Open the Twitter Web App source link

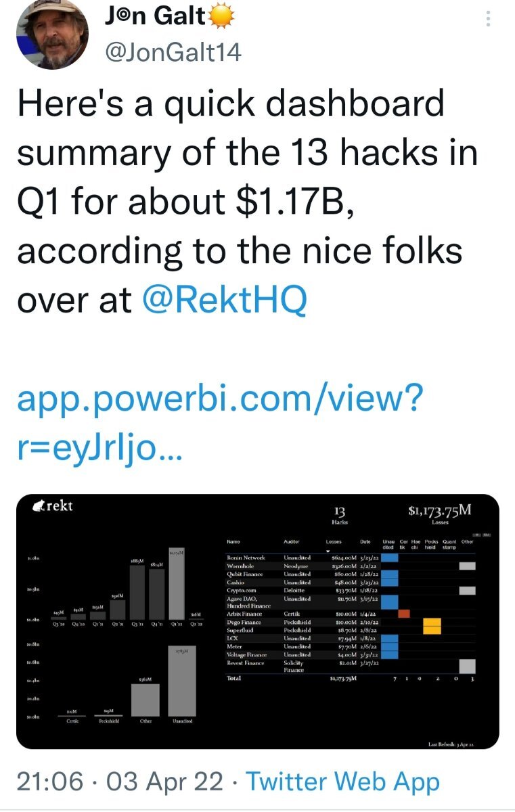click(x=342, y=782)
